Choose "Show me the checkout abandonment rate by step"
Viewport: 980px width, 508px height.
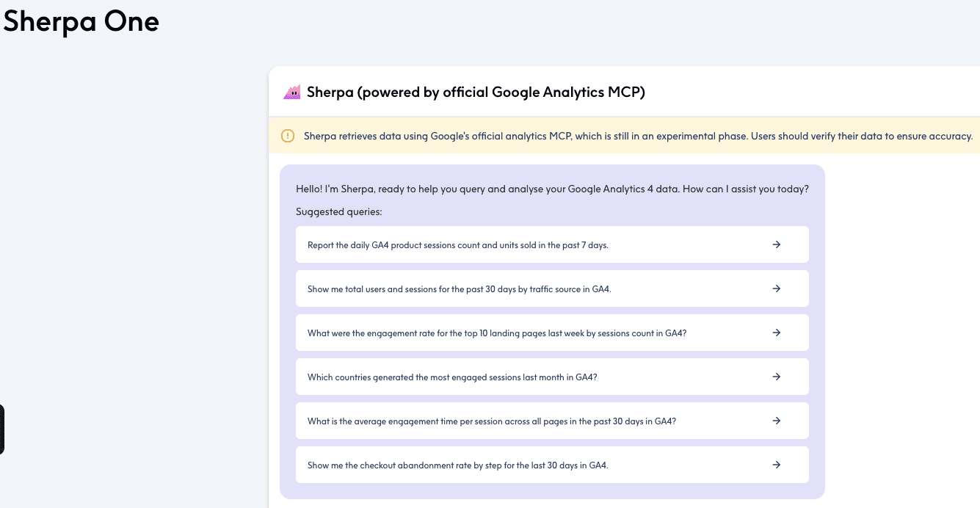coord(552,465)
